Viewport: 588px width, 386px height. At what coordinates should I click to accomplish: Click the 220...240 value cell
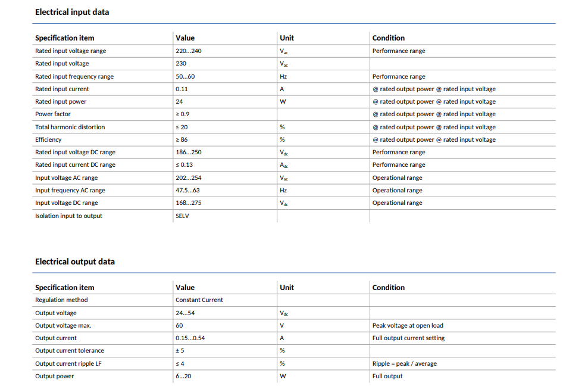[x=188, y=51]
